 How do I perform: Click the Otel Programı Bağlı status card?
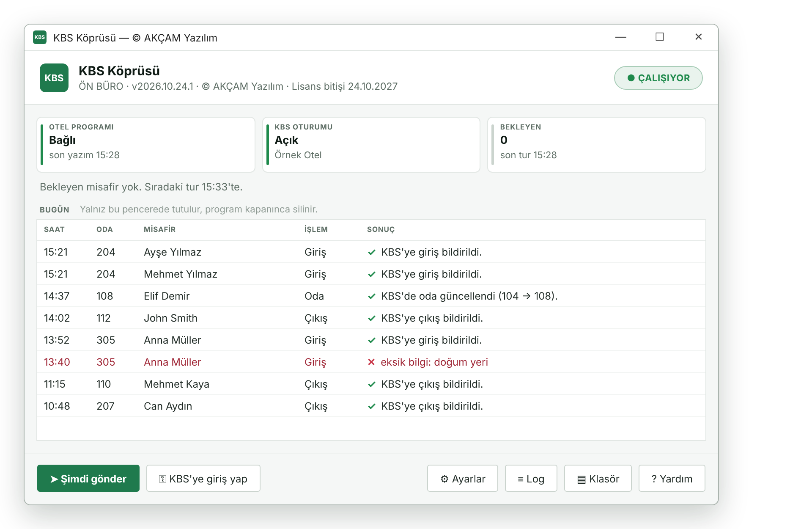point(146,145)
